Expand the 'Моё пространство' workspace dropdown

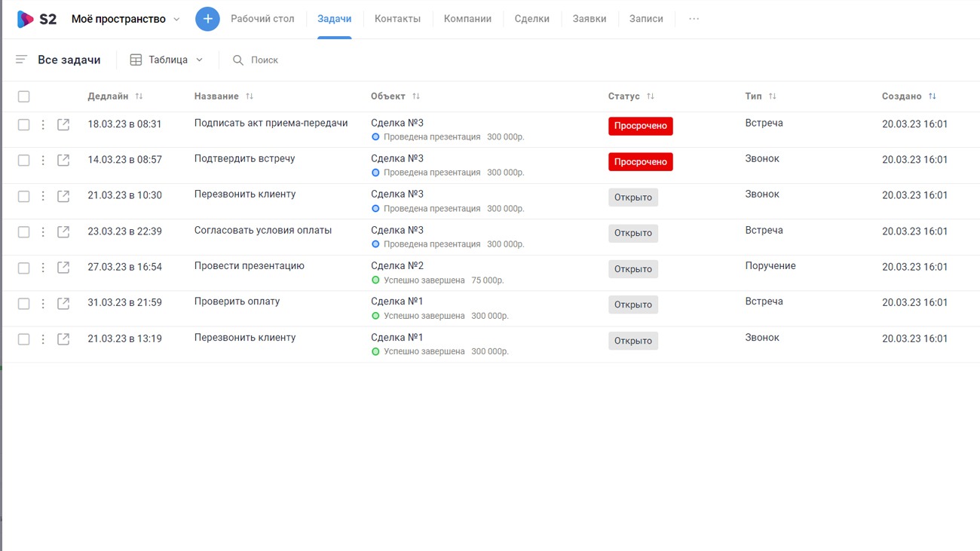pos(176,20)
